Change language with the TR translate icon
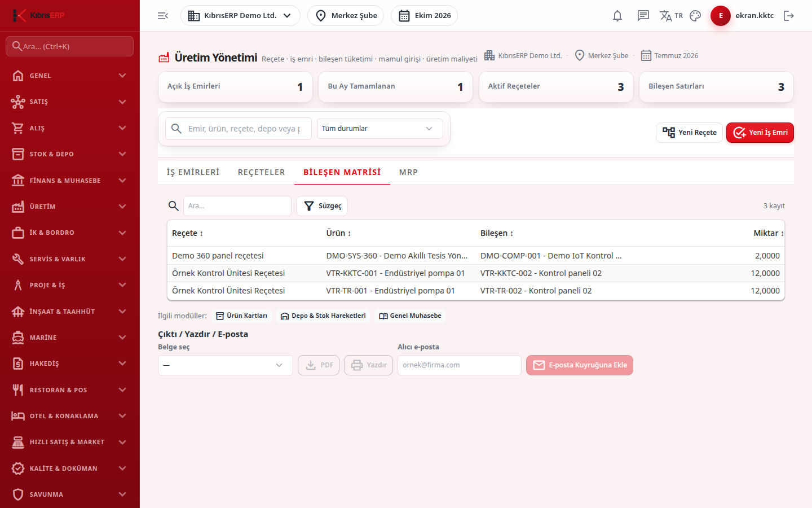Screen dimensions: 812x508 (x=671, y=16)
